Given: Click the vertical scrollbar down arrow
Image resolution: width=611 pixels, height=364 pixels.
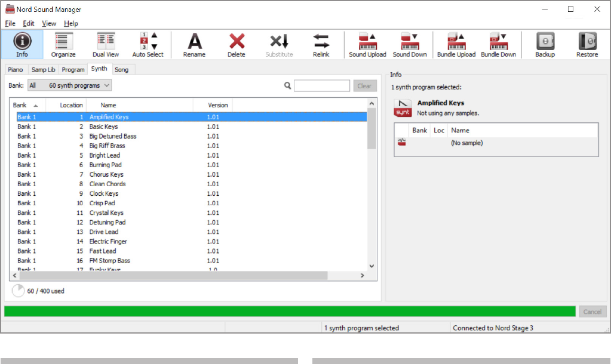Looking at the screenshot, I should [x=371, y=266].
